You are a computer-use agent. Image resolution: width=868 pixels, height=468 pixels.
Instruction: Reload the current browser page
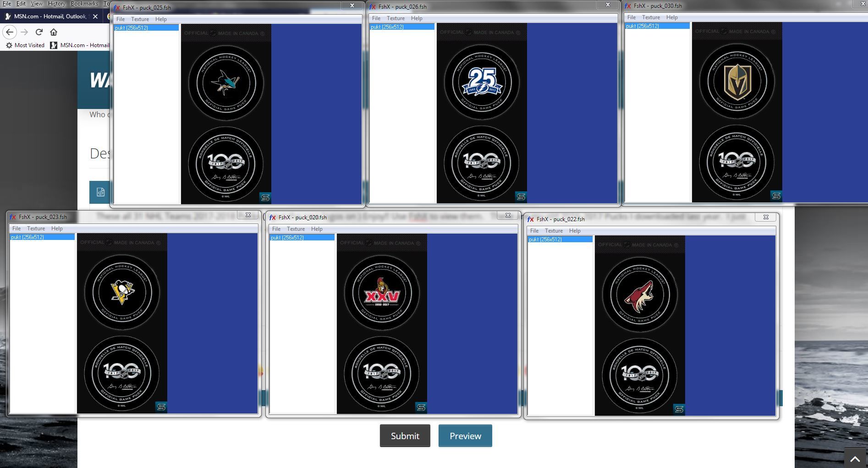pos(39,32)
